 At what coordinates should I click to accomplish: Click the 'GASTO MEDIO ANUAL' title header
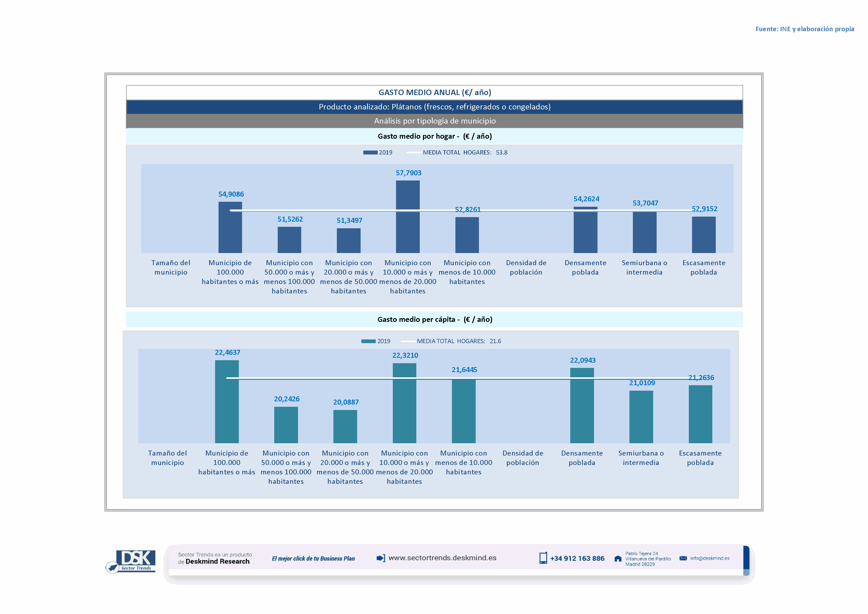(x=434, y=92)
